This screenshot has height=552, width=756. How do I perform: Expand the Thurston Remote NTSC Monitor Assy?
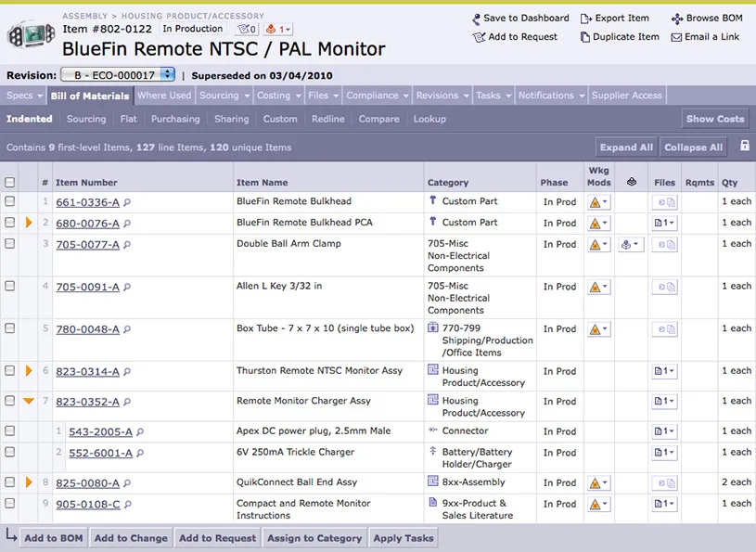pyautogui.click(x=30, y=370)
